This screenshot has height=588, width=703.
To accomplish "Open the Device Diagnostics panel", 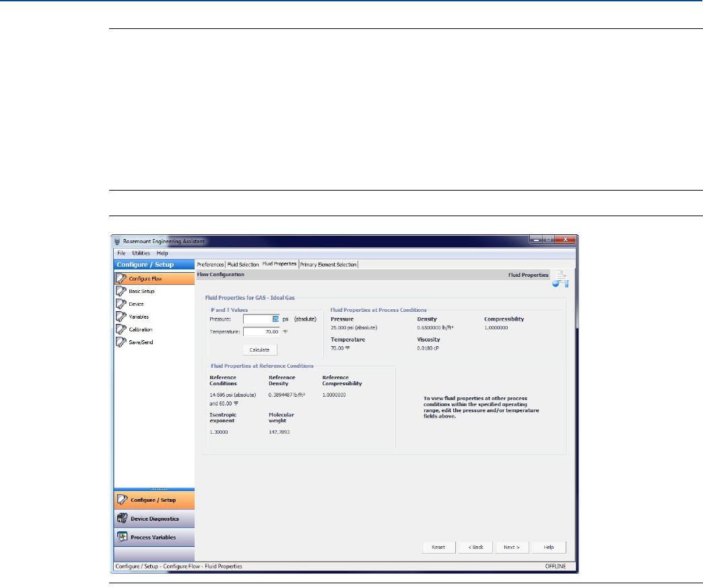I will point(154,519).
